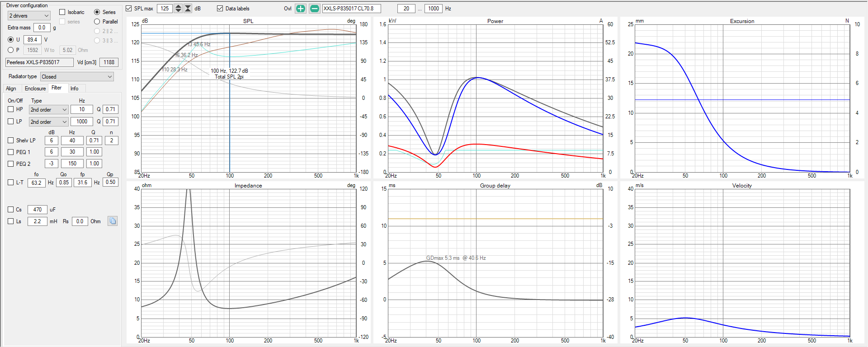Screen dimensions: 868x347
Task: Click the PEQ 1 Q field 1.00
Action: point(94,152)
